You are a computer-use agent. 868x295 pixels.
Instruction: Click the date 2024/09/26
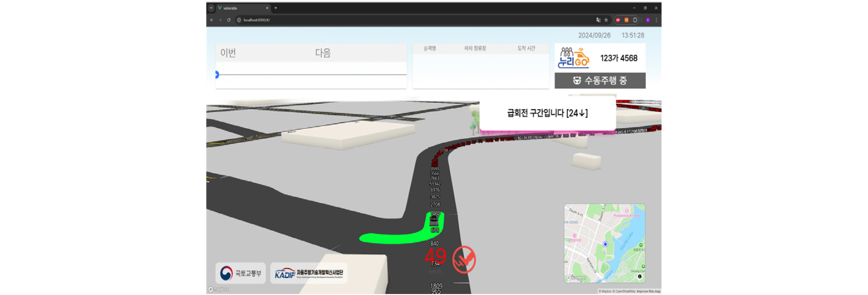pos(594,36)
